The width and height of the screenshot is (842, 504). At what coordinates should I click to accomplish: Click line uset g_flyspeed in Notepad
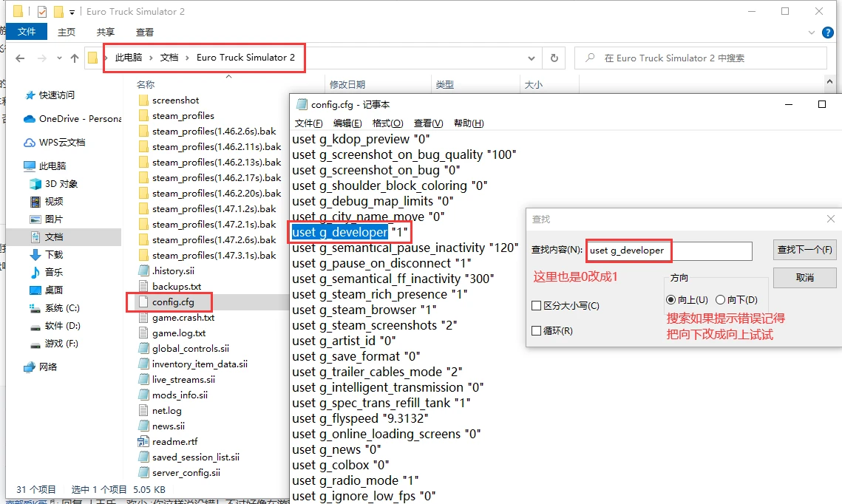[360, 419]
